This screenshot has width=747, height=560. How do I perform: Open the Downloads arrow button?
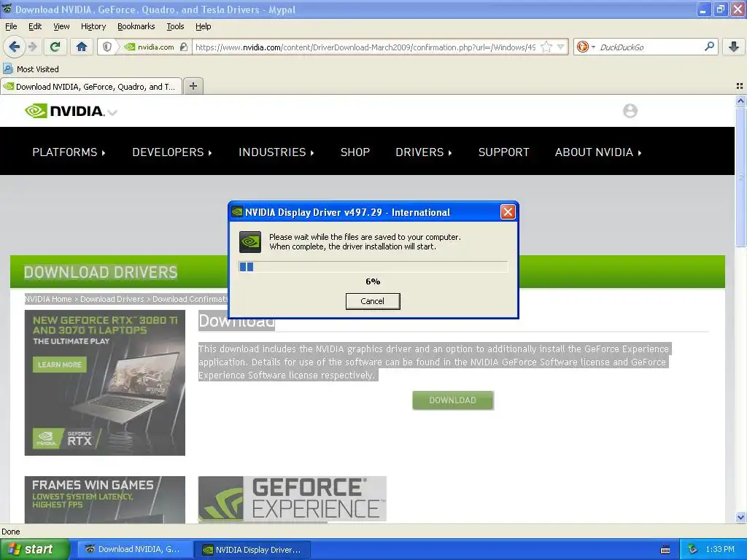[x=734, y=47]
